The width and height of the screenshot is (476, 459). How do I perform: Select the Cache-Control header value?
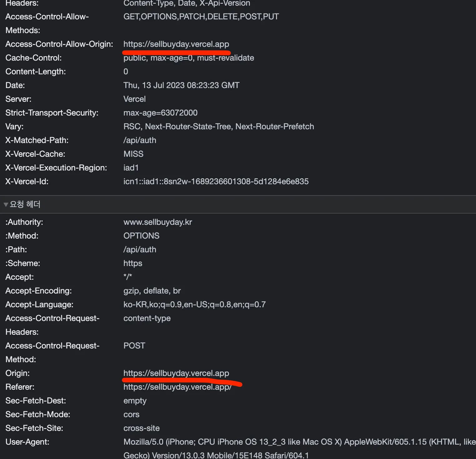188,58
